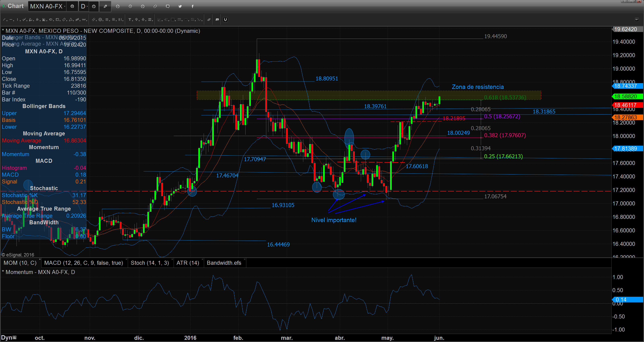Click the pushpin icon at toolbar right
The image size is (644, 342).
[637, 20]
